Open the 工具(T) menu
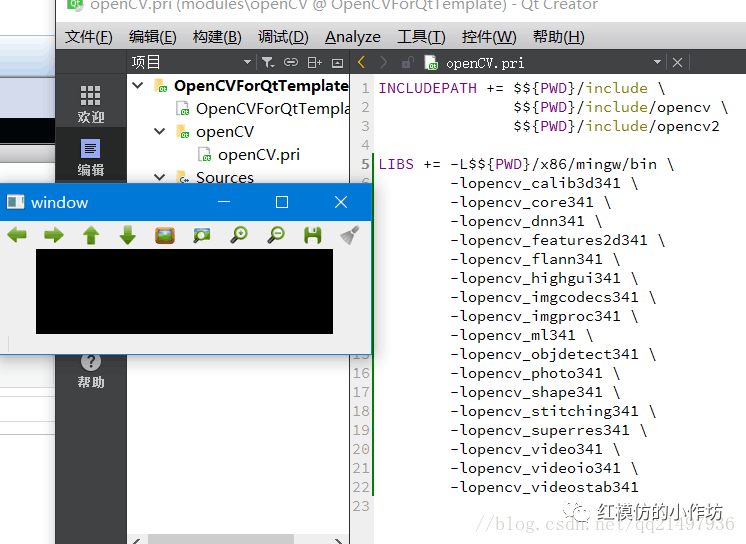 [421, 37]
